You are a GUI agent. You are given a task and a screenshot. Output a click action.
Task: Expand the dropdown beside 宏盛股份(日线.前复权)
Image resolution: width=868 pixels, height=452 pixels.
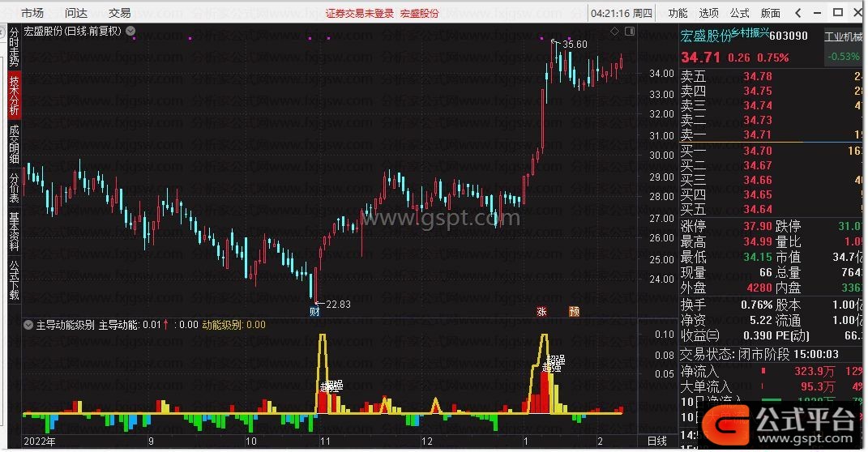tap(130, 31)
